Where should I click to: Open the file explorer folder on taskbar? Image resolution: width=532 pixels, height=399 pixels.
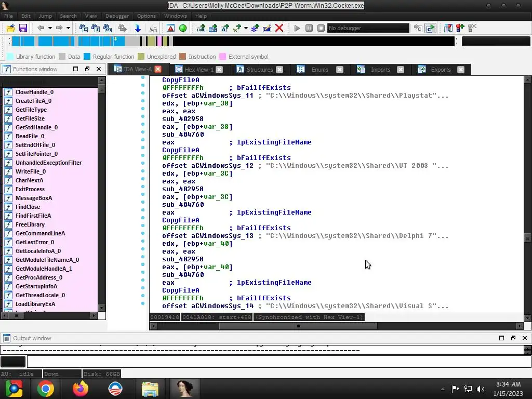150,389
